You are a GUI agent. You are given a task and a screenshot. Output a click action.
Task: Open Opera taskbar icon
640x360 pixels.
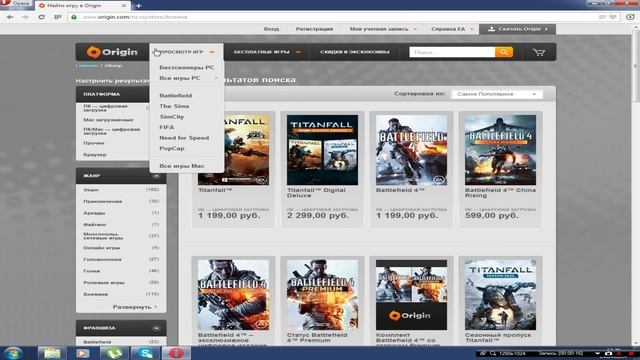tap(176, 353)
